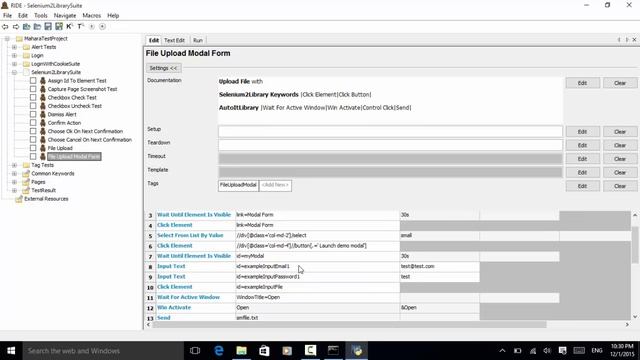640x360 pixels.
Task: Click Edit button for Documentation
Action: (582, 83)
